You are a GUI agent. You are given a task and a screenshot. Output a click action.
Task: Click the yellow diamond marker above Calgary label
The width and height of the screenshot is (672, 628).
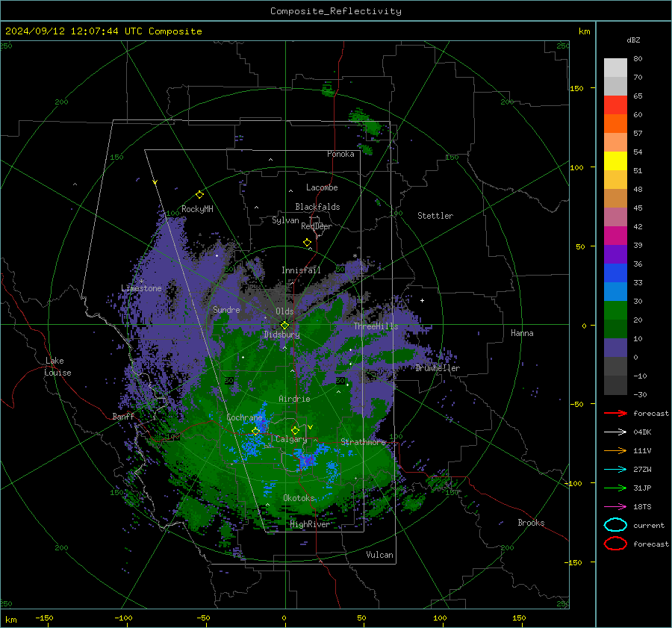pos(295,430)
